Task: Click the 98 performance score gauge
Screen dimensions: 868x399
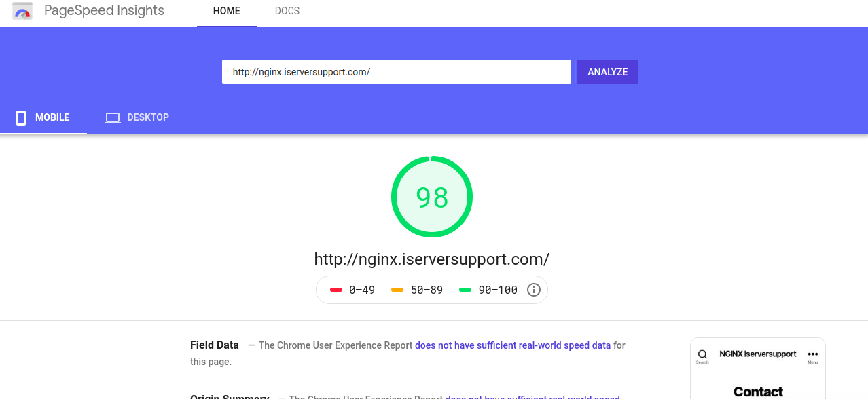Action: pos(432,197)
